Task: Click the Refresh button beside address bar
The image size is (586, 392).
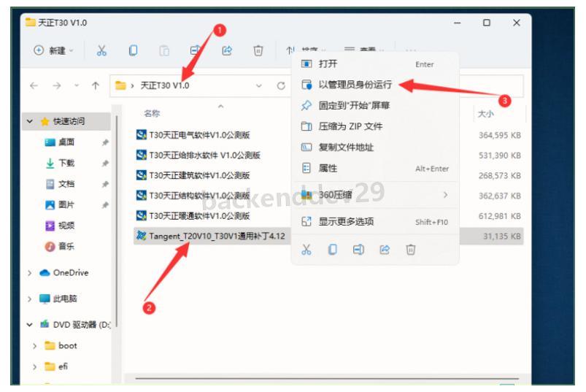Action: click(280, 86)
